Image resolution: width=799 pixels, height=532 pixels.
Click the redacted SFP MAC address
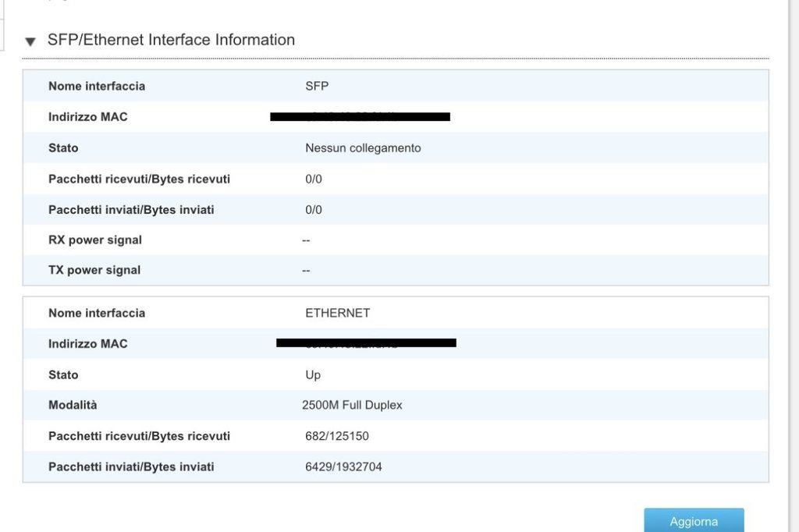pyautogui.click(x=360, y=117)
